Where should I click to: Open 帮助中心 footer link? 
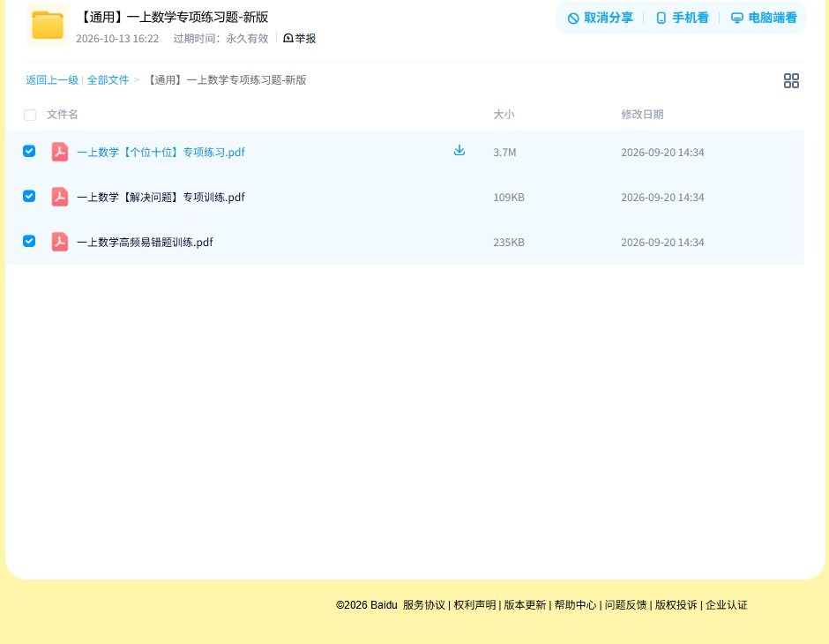[575, 605]
